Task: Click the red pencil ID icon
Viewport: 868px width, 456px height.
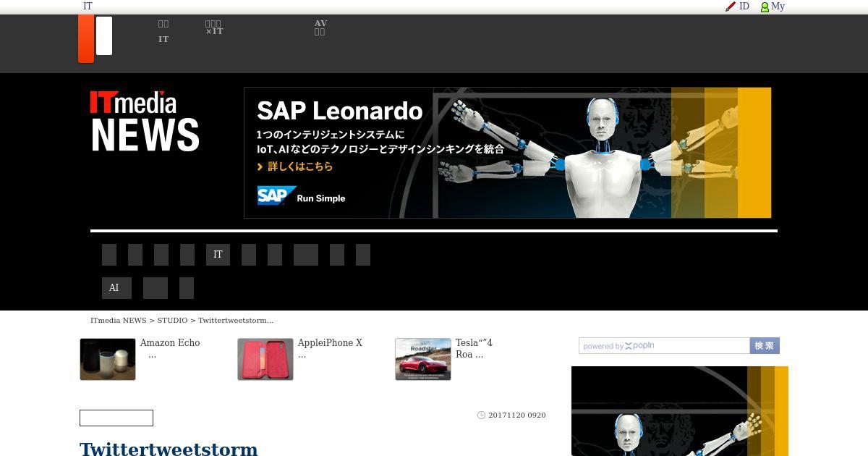Action: pyautogui.click(x=731, y=7)
